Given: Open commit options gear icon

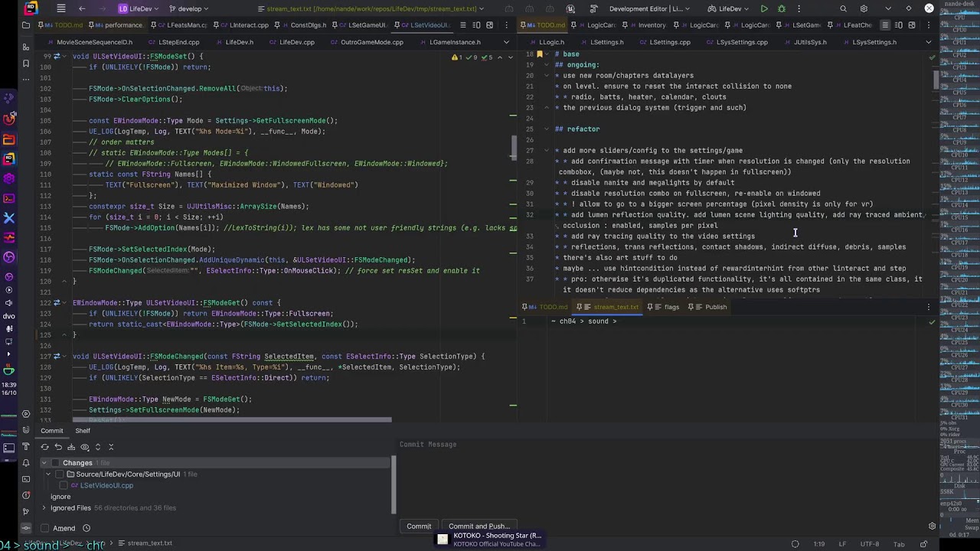Looking at the screenshot, I should tap(932, 527).
